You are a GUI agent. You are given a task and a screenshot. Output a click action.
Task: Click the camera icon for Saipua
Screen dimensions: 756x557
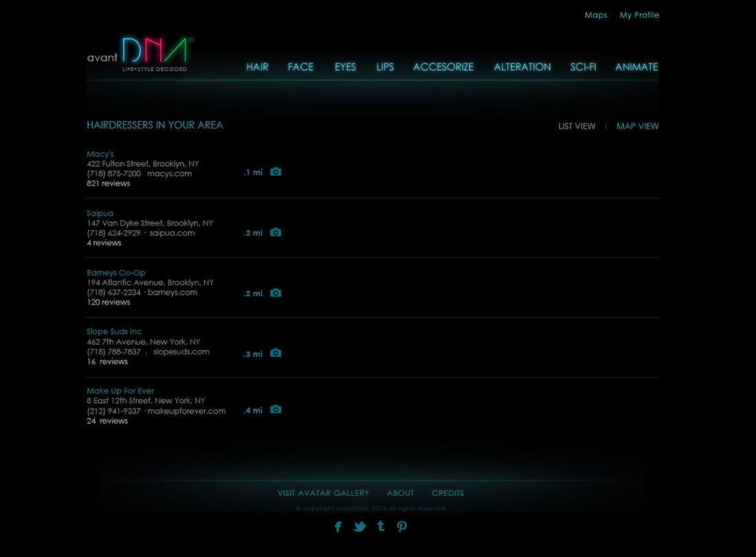point(276,232)
